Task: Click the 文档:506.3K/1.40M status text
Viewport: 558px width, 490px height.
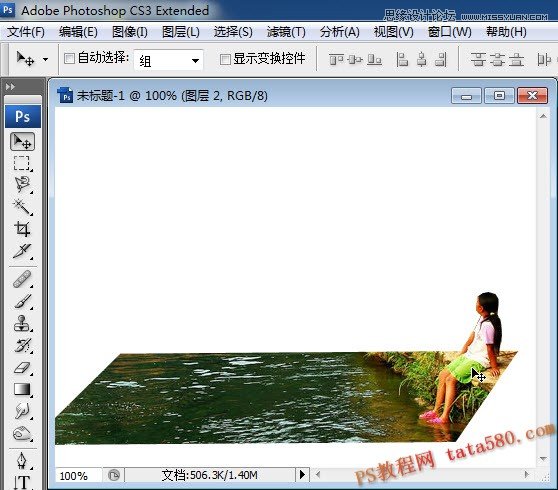Action: [209, 475]
